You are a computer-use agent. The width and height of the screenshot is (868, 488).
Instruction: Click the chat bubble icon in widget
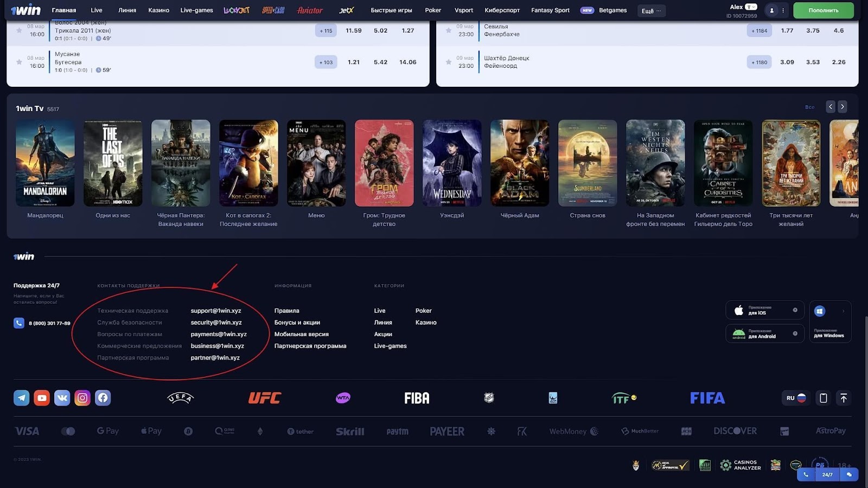pyautogui.click(x=849, y=474)
